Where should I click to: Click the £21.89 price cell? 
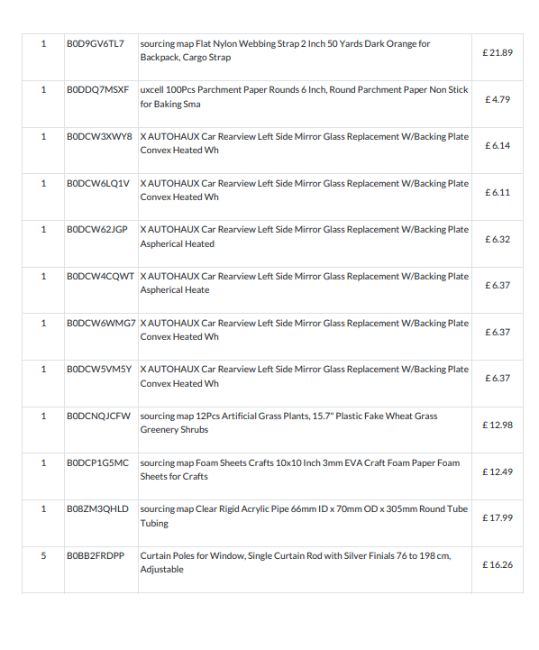[x=497, y=53]
